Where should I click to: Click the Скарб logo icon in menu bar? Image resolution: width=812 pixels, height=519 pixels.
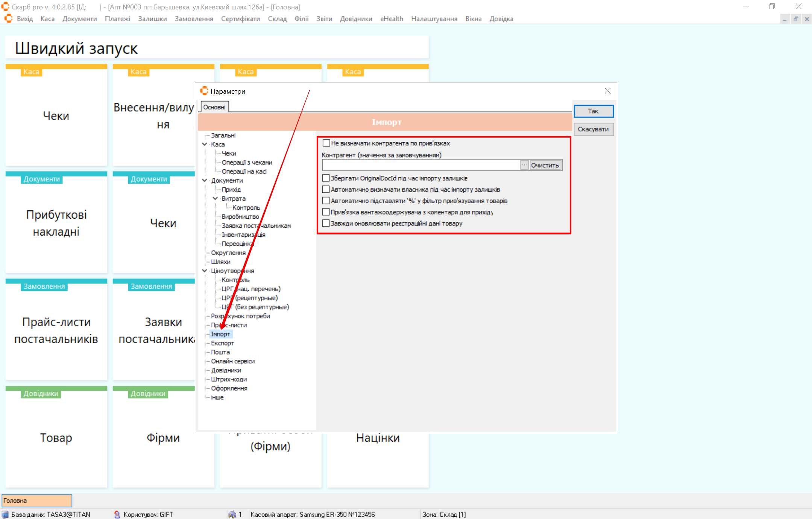8,18
